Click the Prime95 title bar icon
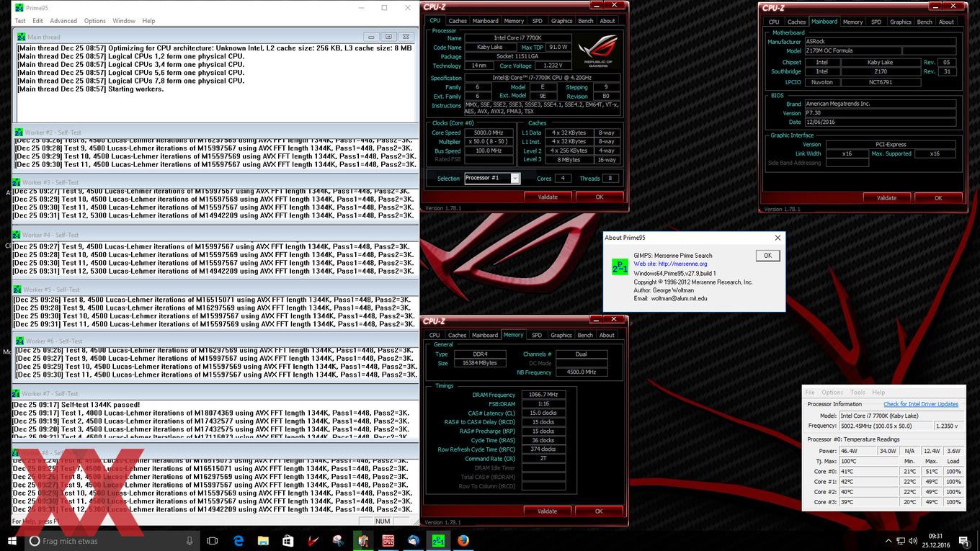The image size is (980, 551). pos(19,7)
